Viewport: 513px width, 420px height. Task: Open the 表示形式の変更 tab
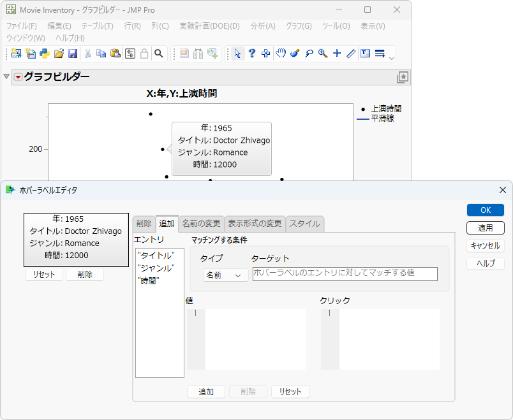[255, 224]
